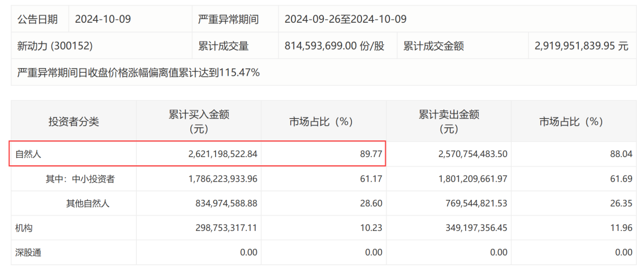Screen dimensions: 644x268
Task: Click the 累计卖出金额 column header
Action: 448,122
